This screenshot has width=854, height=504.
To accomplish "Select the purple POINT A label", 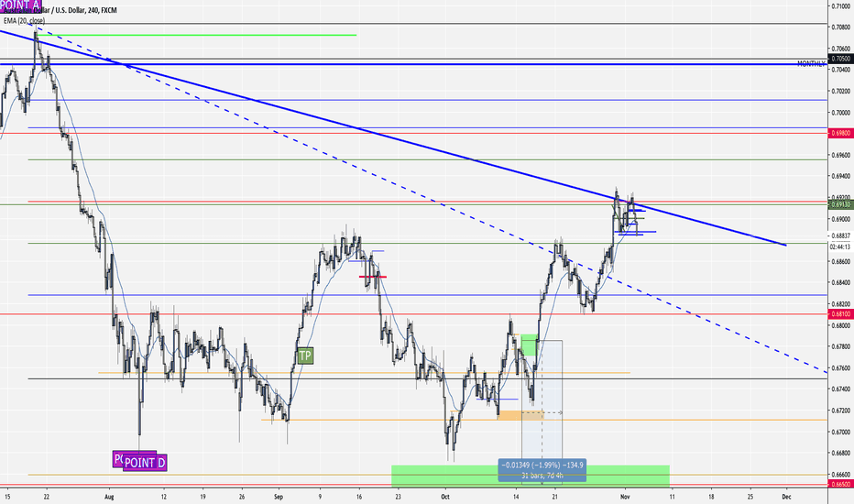I will click(21, 5).
